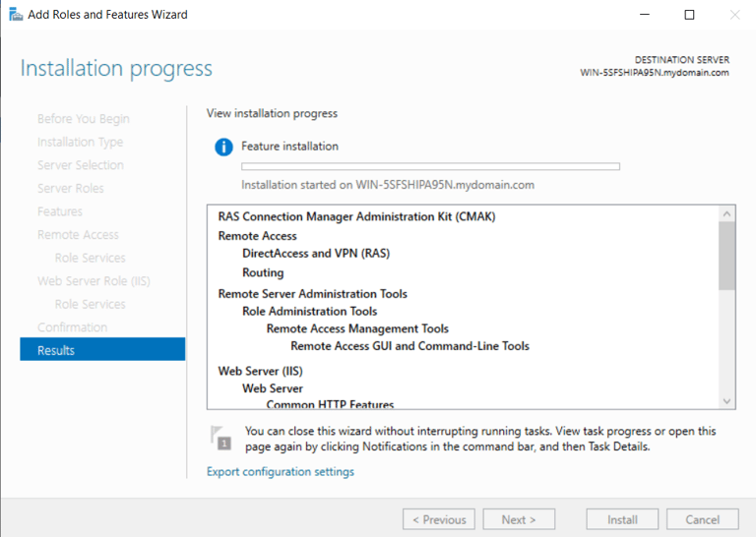
Task: Click the close-wizard notice about Notifications and Task Details
Action: [x=480, y=439]
